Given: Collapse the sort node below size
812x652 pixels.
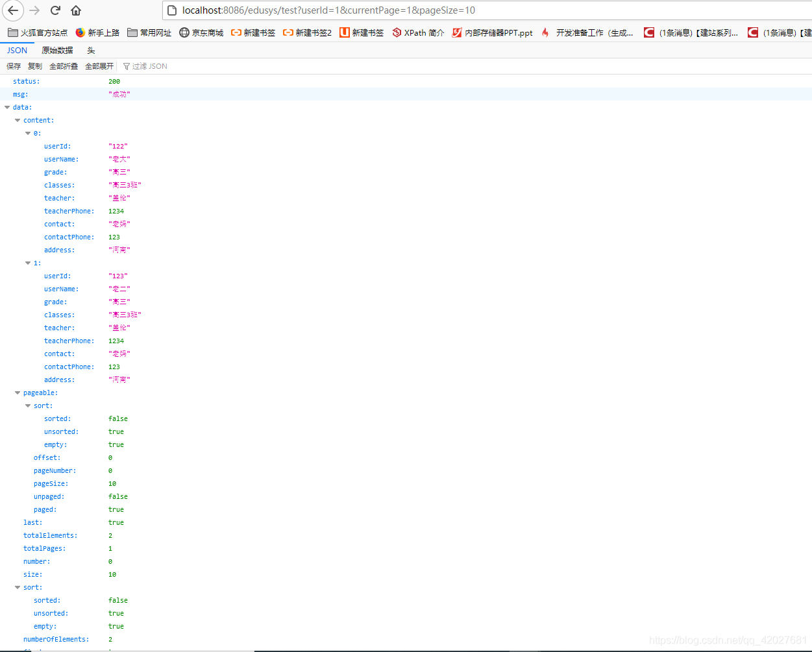Looking at the screenshot, I should tap(18, 587).
